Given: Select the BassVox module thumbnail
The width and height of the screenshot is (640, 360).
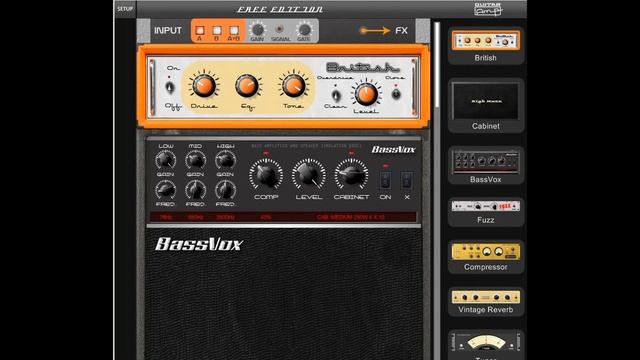Looking at the screenshot, I should coord(485,165).
